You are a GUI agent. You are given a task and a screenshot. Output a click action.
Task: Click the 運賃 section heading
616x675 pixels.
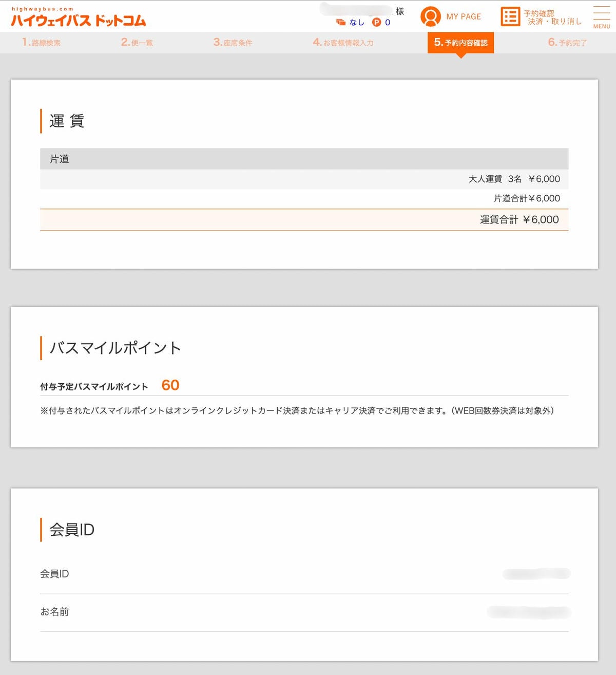click(67, 121)
